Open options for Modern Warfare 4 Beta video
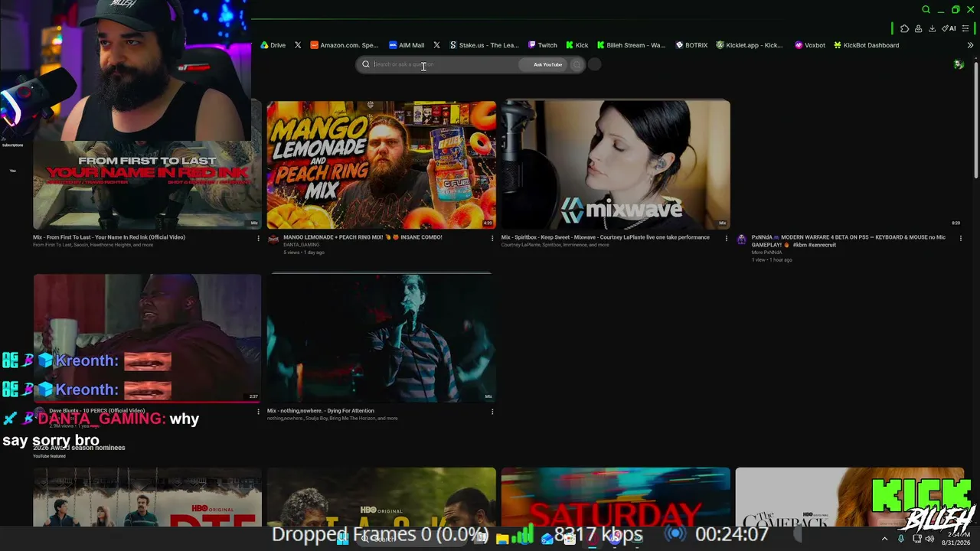980x551 pixels. coord(961,238)
